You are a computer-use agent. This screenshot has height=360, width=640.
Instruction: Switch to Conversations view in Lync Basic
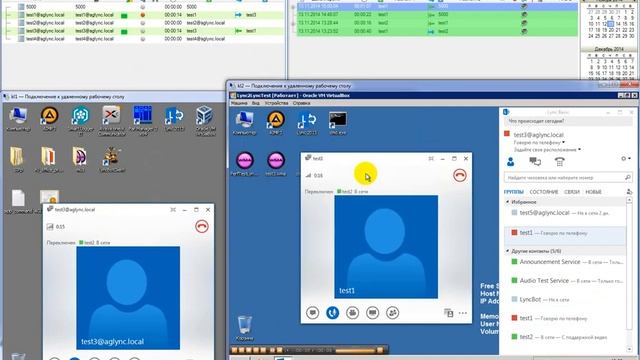point(535,162)
